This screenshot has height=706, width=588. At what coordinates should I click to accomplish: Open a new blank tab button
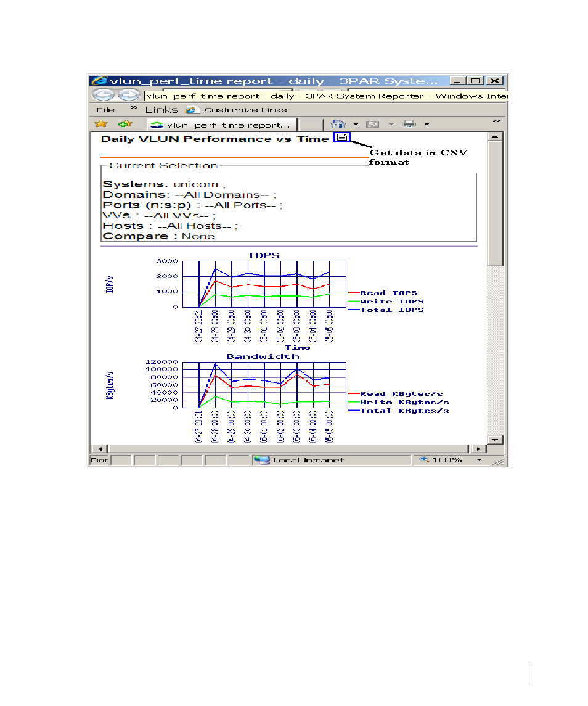pyautogui.click(x=311, y=125)
